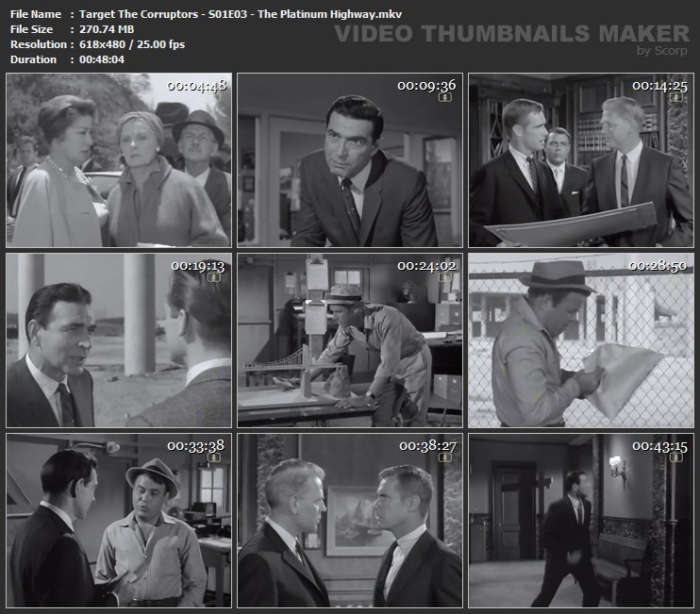700x614 pixels.
Task: Click the '270.74 MB' file size value
Action: click(107, 29)
